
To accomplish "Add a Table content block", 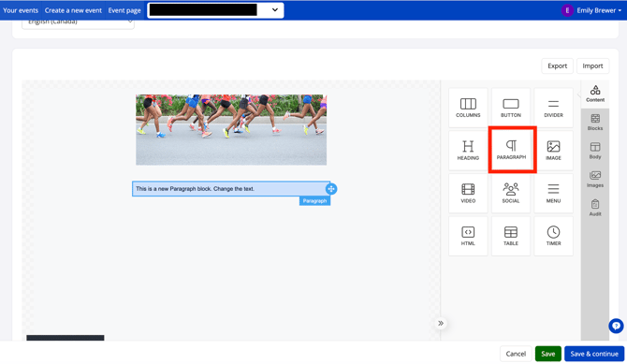I will point(511,236).
